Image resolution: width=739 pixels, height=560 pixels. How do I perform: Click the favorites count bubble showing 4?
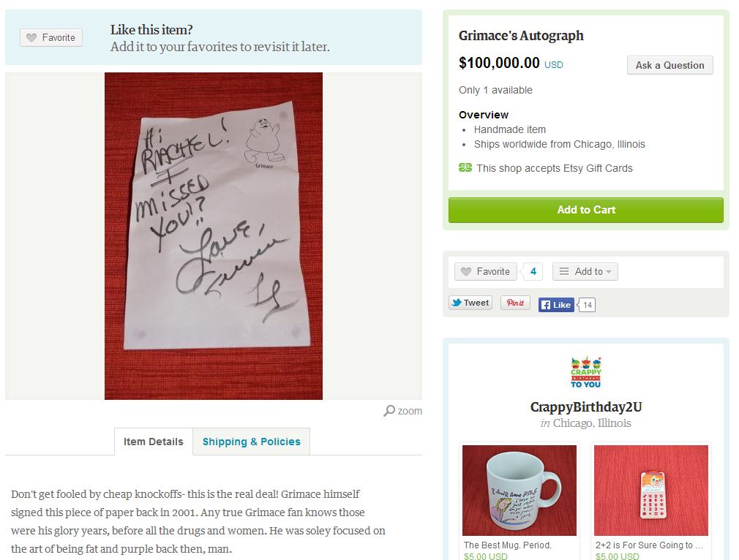(533, 271)
